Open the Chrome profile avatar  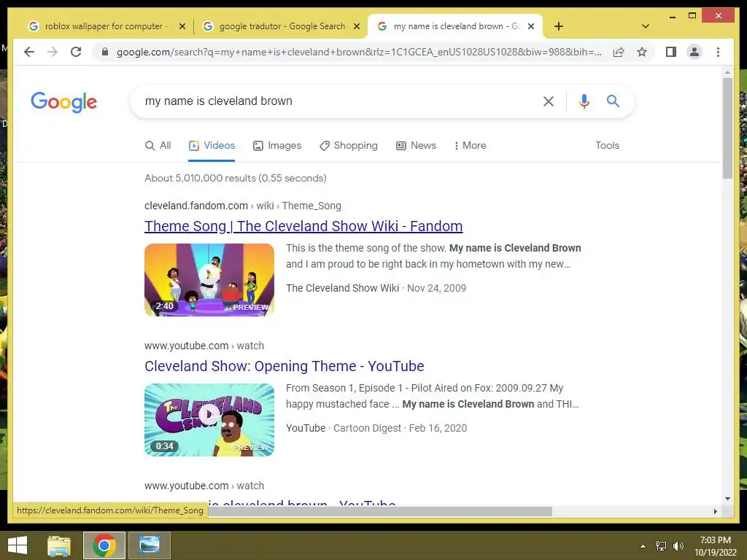click(694, 52)
